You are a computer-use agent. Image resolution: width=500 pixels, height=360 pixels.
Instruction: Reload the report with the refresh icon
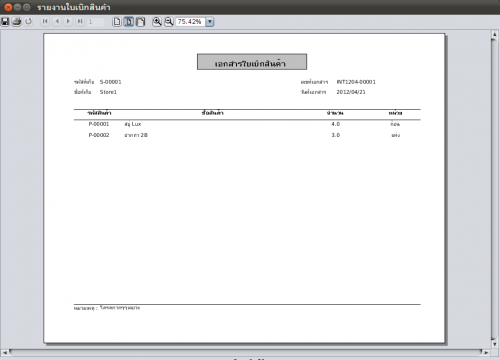[28, 22]
